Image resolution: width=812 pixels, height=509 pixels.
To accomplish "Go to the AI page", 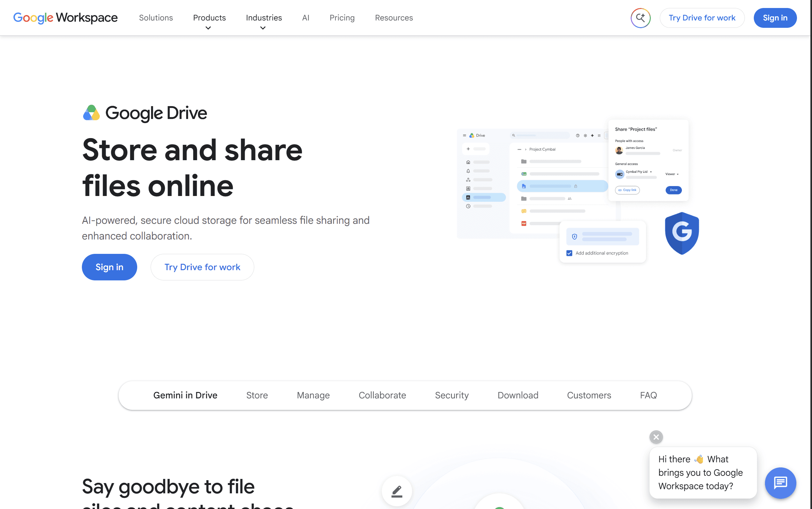I will (306, 18).
